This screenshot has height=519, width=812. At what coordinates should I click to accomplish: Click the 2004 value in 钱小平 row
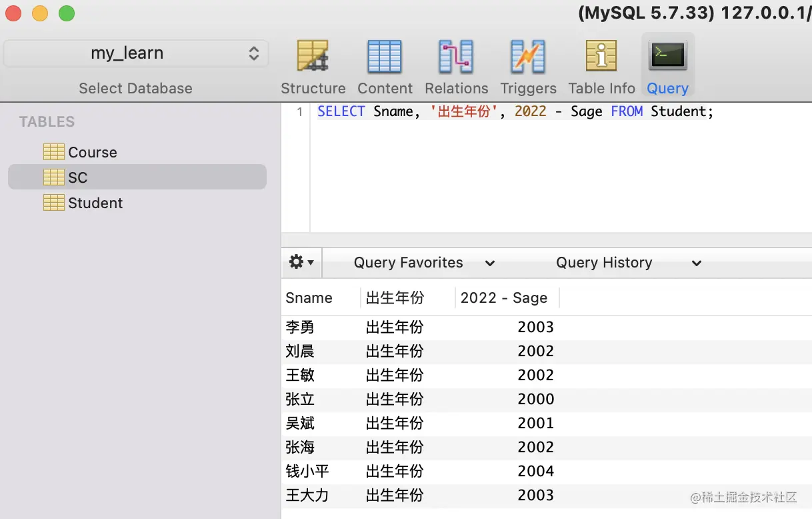coord(535,471)
